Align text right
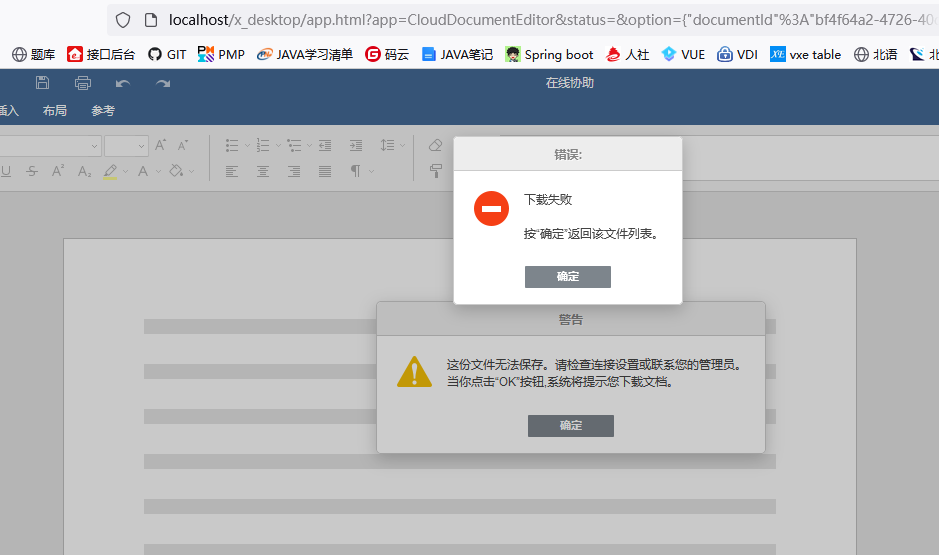This screenshot has height=555, width=939. coord(294,172)
